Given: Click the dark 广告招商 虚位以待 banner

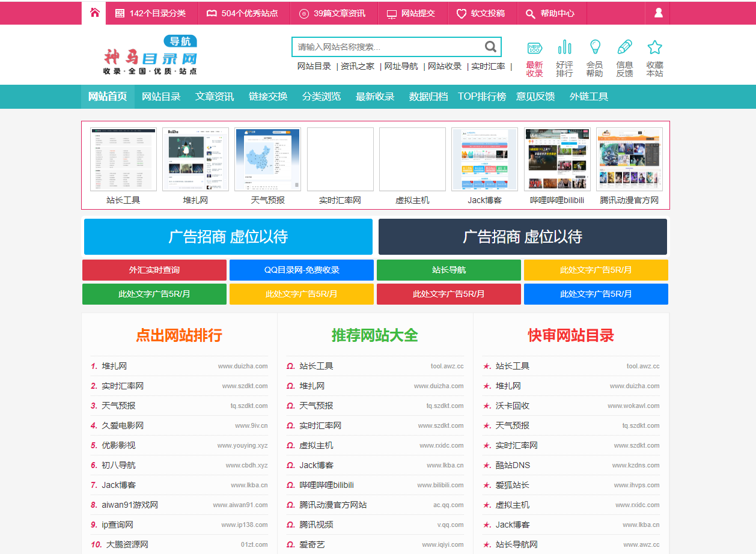Looking at the screenshot, I should [x=522, y=237].
